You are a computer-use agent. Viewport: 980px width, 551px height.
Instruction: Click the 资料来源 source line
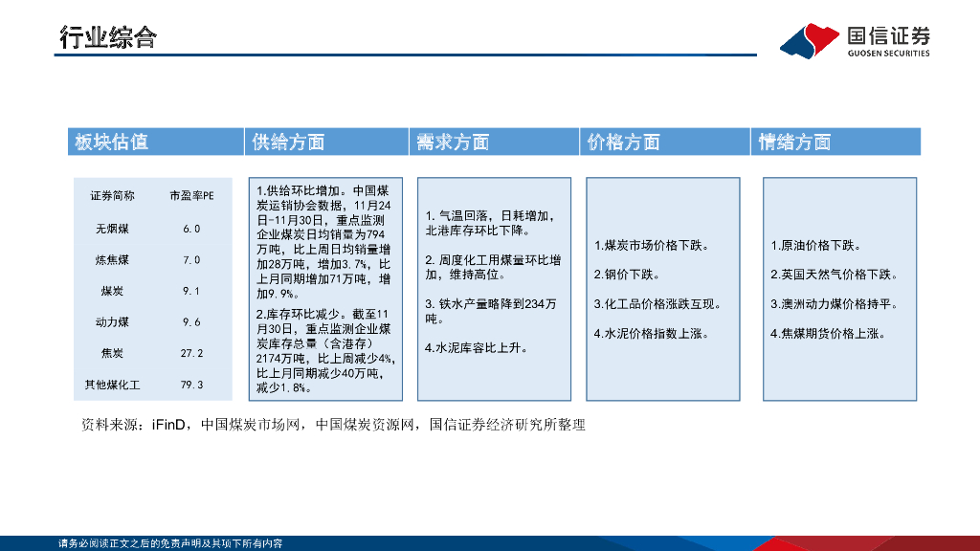[x=333, y=425]
